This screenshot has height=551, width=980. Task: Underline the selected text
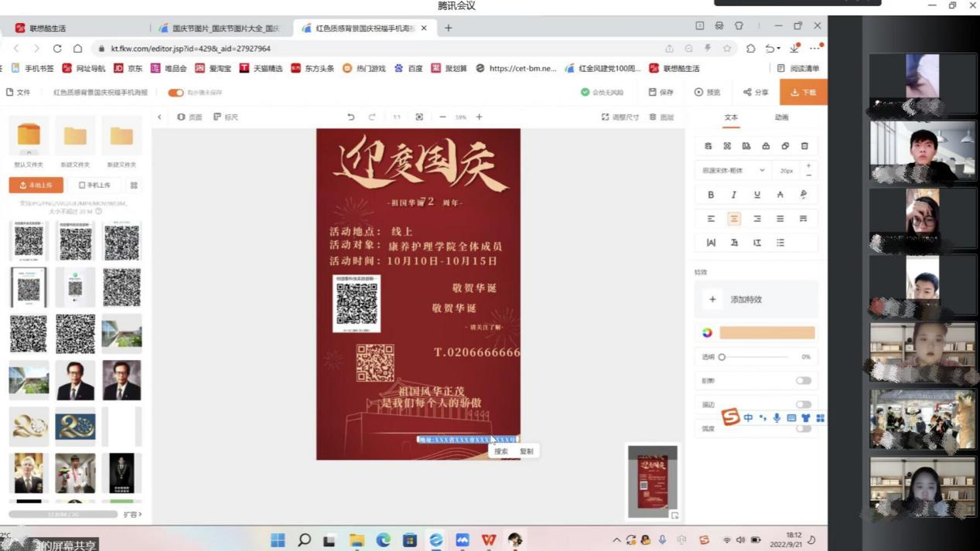point(757,195)
